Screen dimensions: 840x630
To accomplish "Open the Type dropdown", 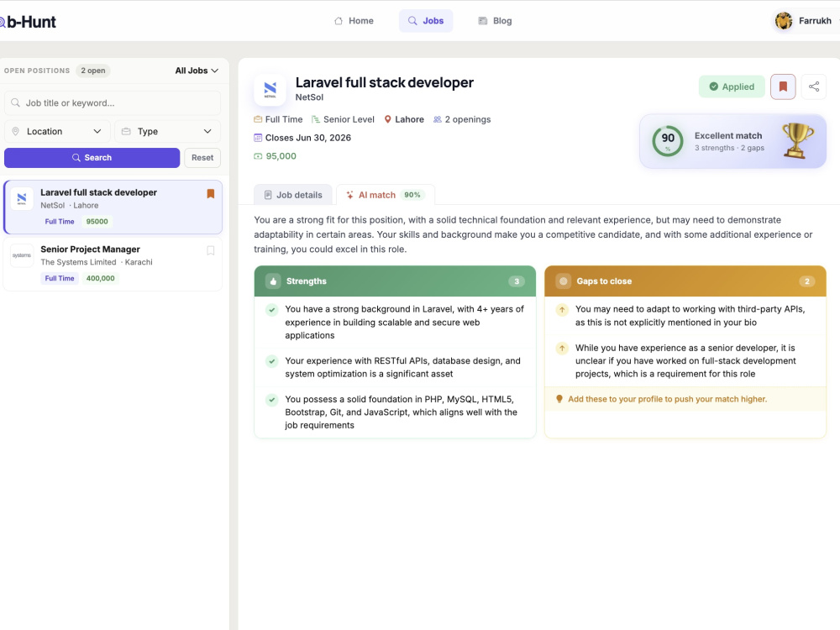I will pos(168,131).
